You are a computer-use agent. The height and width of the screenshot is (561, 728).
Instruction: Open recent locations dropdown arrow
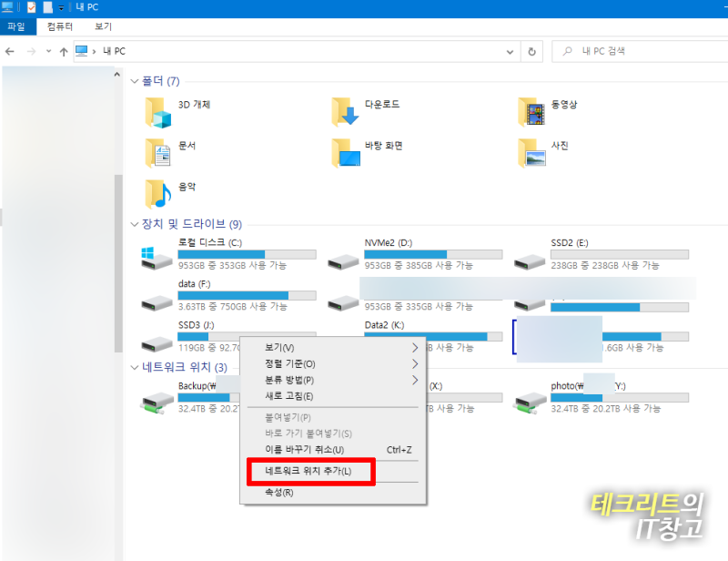tap(49, 51)
